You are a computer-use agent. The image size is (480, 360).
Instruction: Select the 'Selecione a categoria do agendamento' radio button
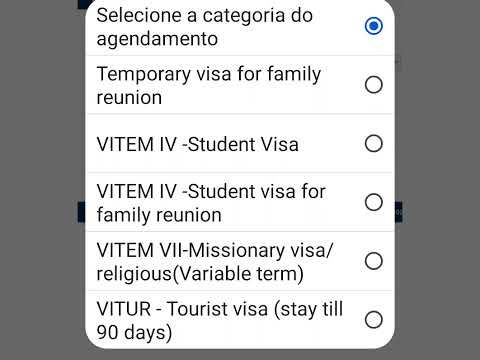(x=373, y=26)
